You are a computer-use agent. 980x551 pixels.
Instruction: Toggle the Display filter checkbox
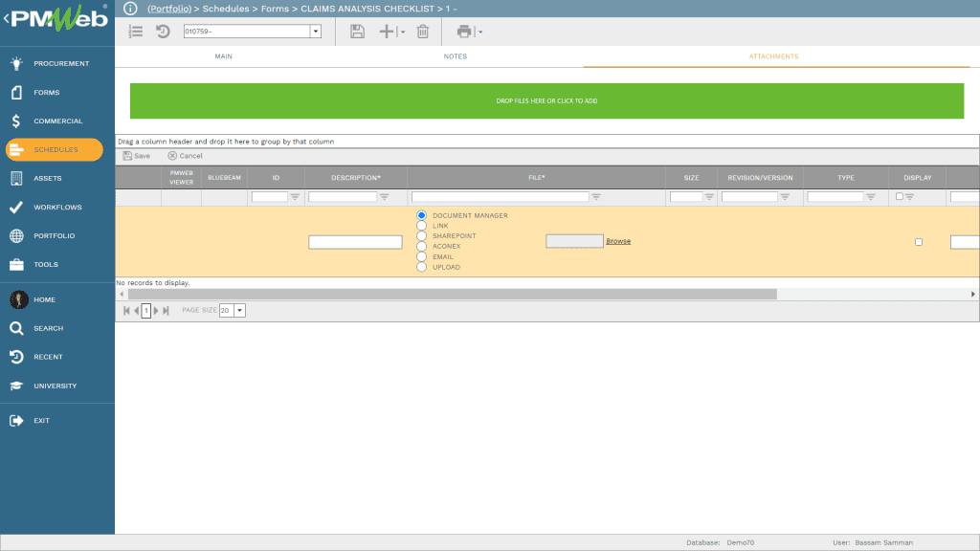(x=900, y=196)
